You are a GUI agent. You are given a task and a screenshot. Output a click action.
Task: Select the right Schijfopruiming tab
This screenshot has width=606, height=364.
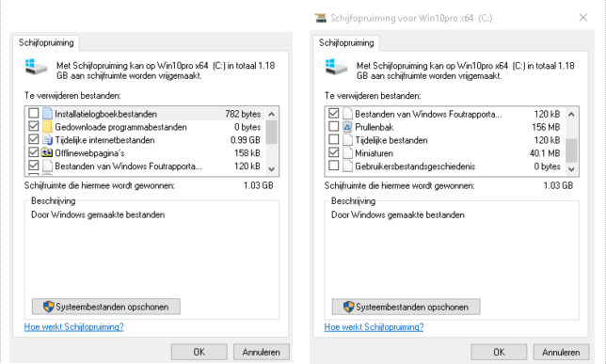coord(346,43)
